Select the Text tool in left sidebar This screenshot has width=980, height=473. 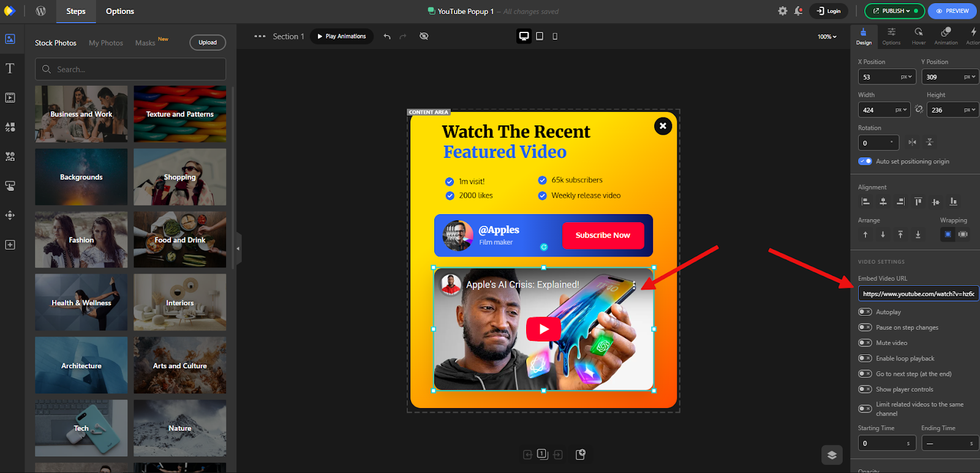click(10, 68)
